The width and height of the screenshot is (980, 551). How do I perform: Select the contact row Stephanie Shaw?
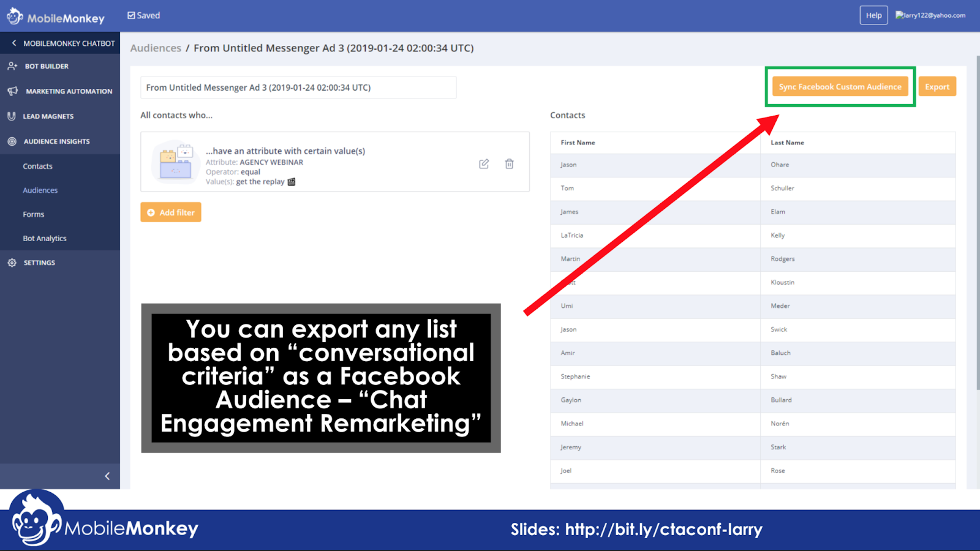(753, 377)
